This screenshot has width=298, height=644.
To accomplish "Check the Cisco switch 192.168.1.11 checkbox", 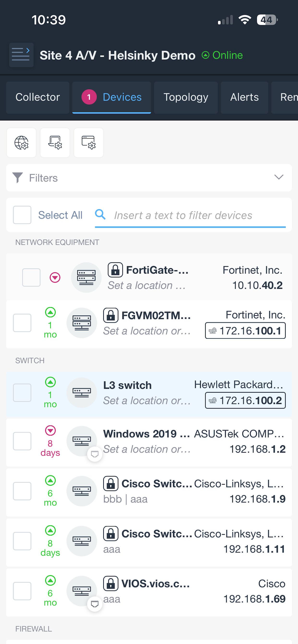I will [x=22, y=541].
